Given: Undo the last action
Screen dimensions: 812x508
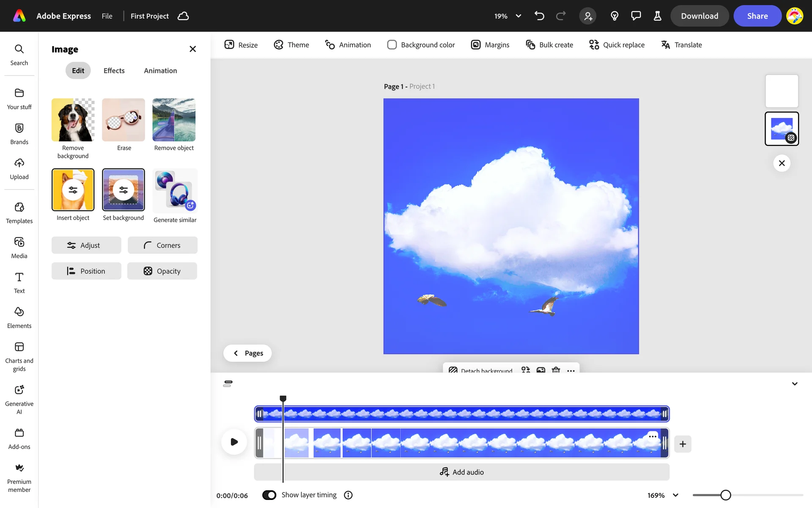Looking at the screenshot, I should [539, 16].
